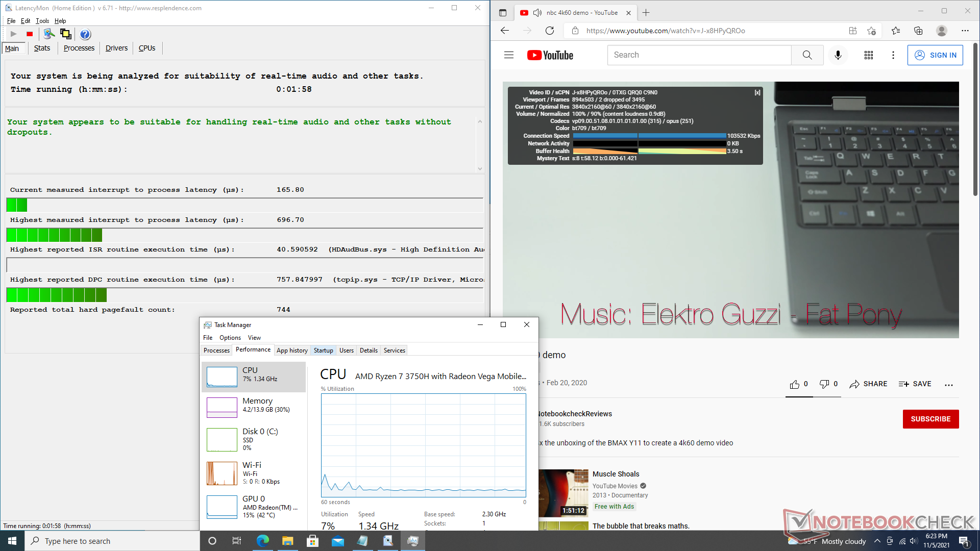Screen dimensions: 980x551
Task: Switch to LatencyMon Drivers tab
Action: 116,48
